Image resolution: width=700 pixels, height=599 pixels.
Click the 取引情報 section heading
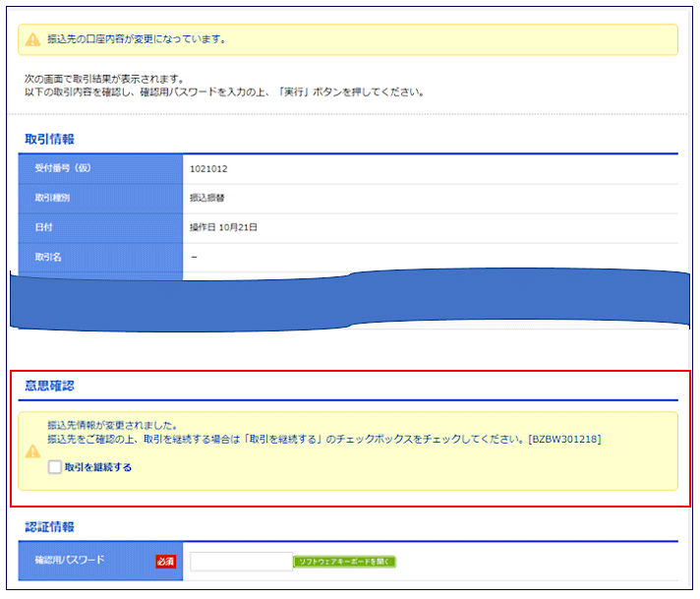point(49,139)
